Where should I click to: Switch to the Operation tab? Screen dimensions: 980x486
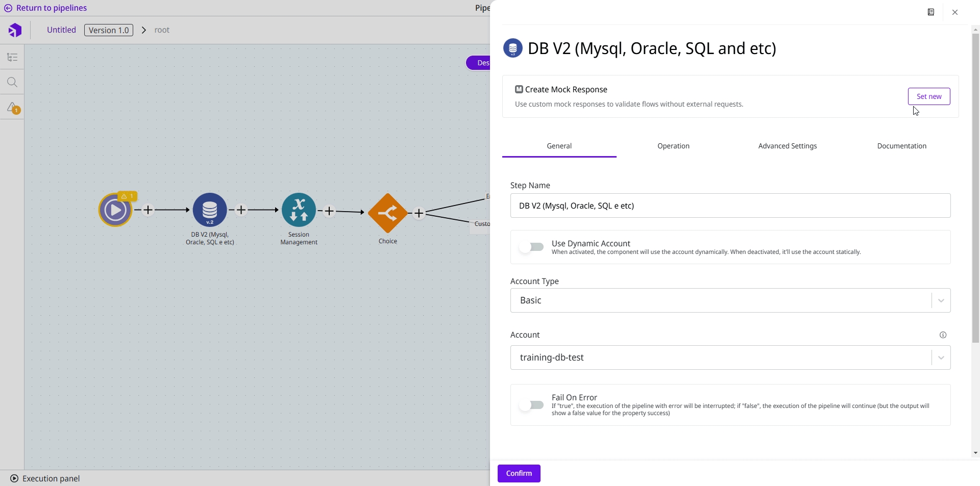[x=673, y=146]
